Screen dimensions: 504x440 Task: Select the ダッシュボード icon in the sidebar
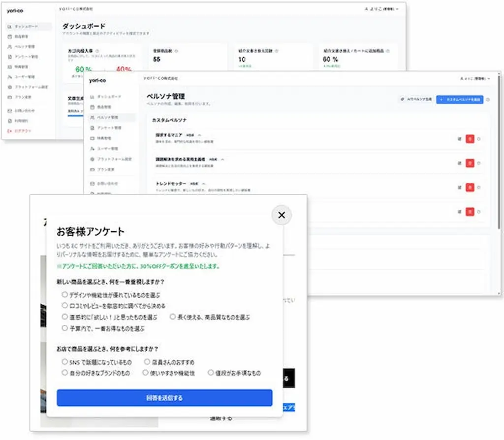click(x=8, y=27)
